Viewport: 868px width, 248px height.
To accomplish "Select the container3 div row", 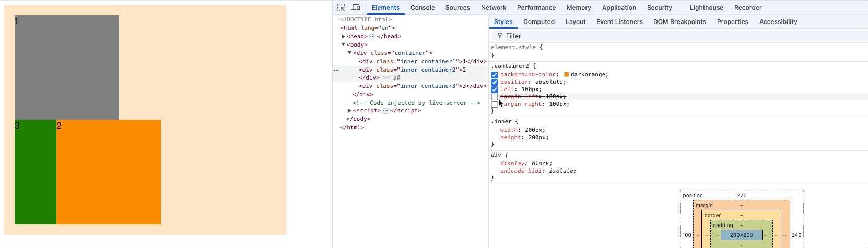I will 423,86.
